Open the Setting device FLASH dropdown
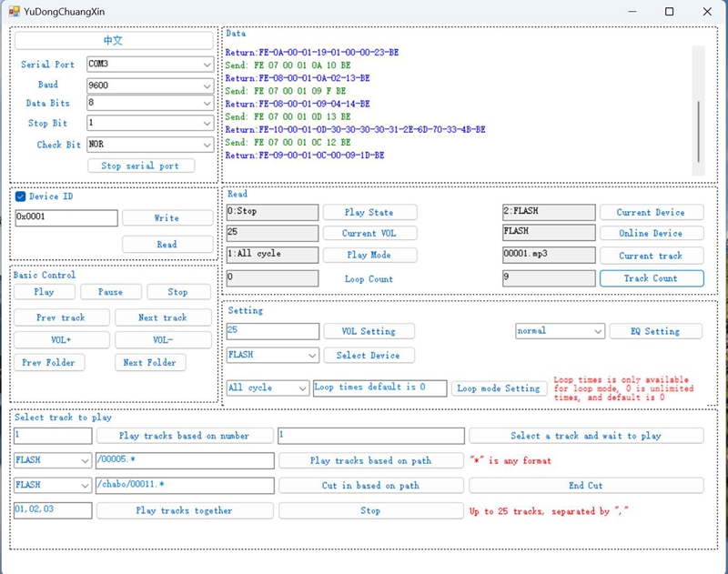 [273, 355]
